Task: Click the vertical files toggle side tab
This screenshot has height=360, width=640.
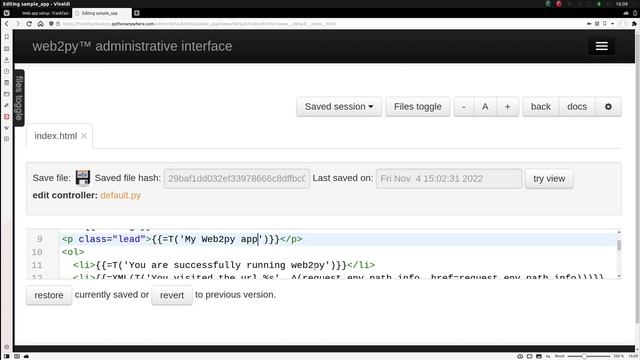Action: pos(19,98)
